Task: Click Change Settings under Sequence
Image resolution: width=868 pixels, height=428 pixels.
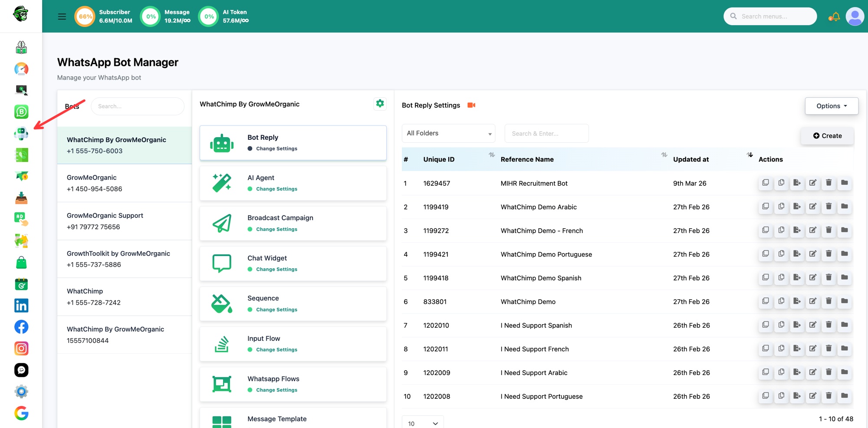Action: (276, 309)
